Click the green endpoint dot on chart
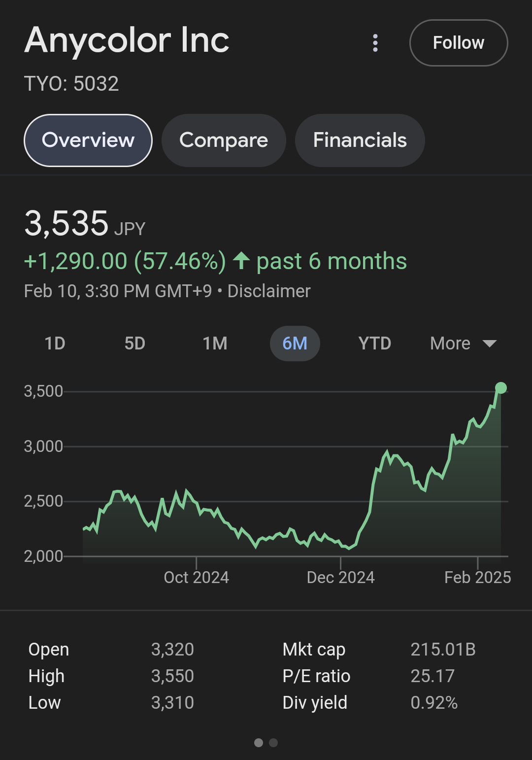This screenshot has width=532, height=760. (501, 388)
